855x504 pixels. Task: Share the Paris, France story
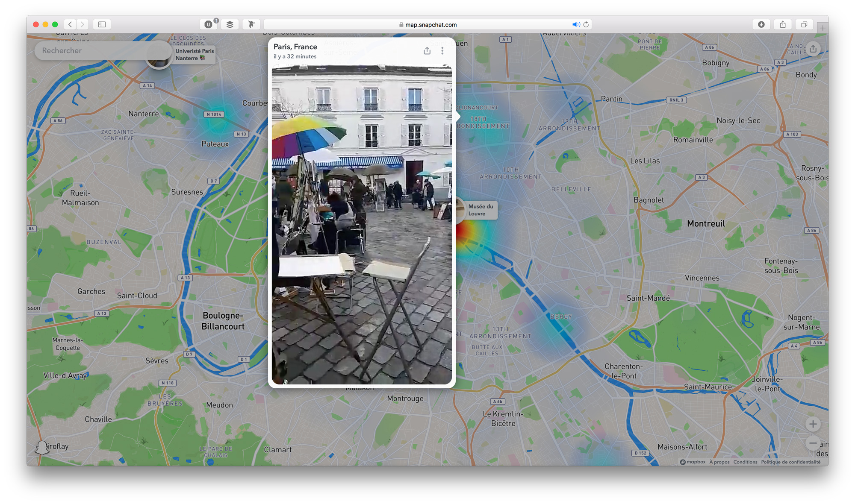(x=427, y=50)
